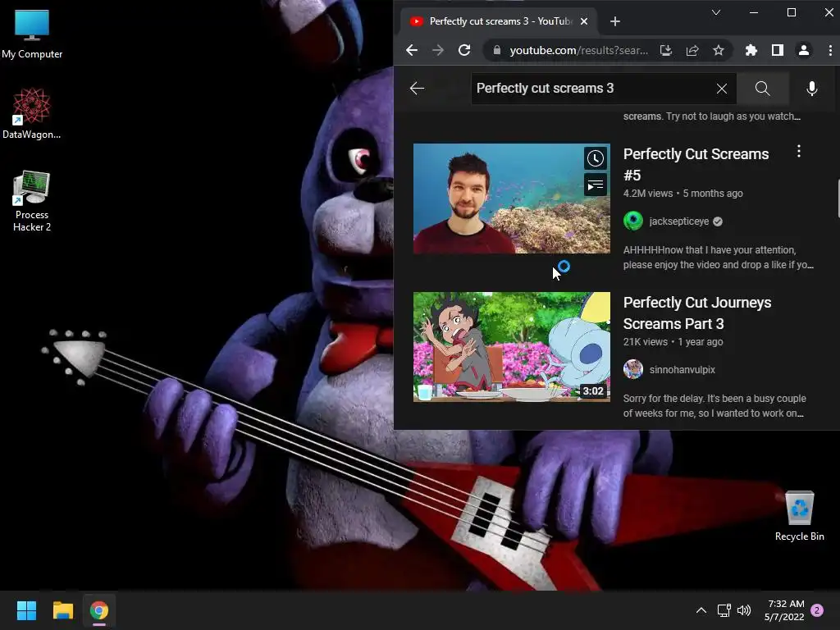Open Chrome profile menu
The height and width of the screenshot is (630, 840).
pos(804,50)
